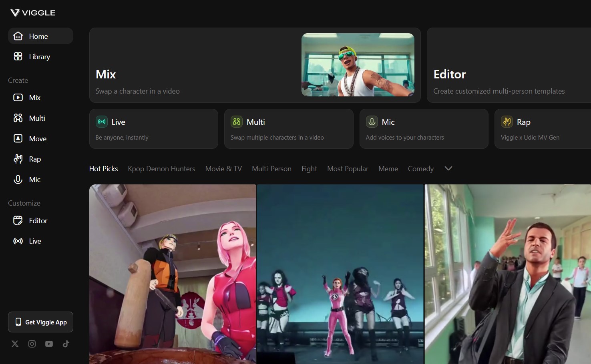This screenshot has height=364, width=591.
Task: Select the Move icon under Create
Action: click(18, 138)
